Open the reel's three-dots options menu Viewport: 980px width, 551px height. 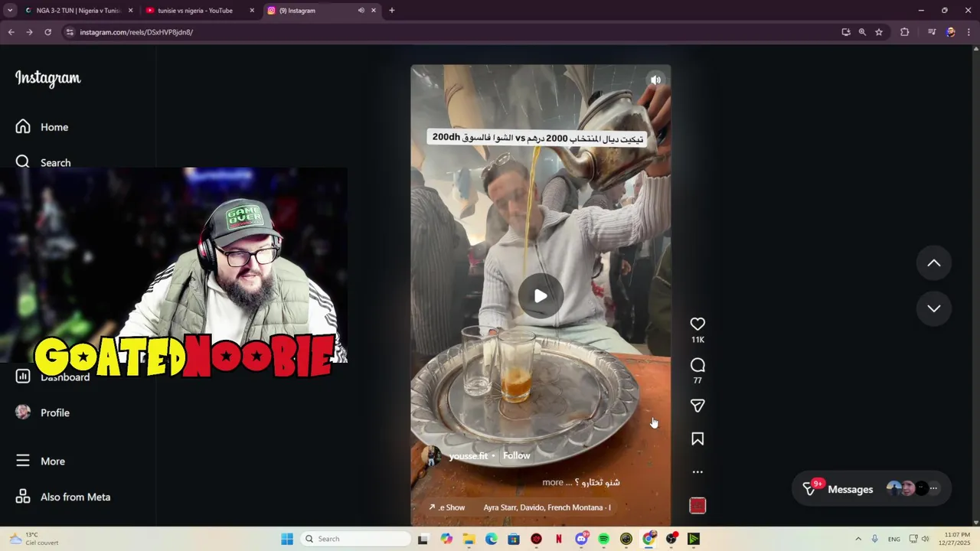(697, 472)
